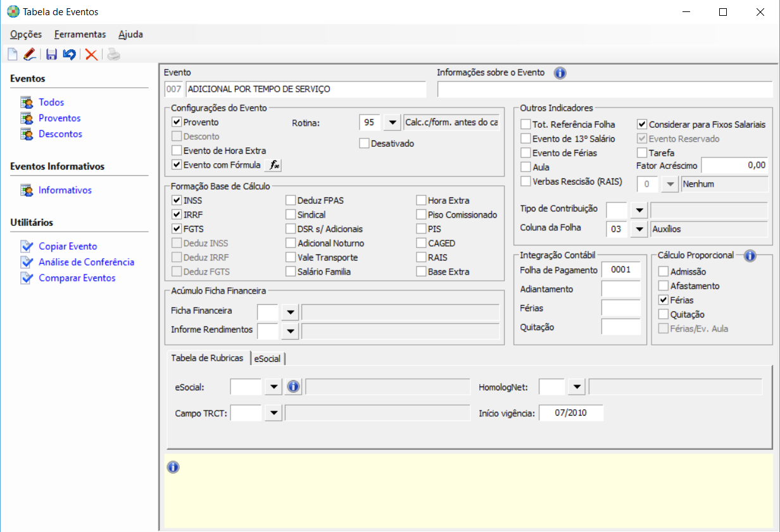Click the Copiar Evento utility link
The image size is (780, 532).
point(68,247)
